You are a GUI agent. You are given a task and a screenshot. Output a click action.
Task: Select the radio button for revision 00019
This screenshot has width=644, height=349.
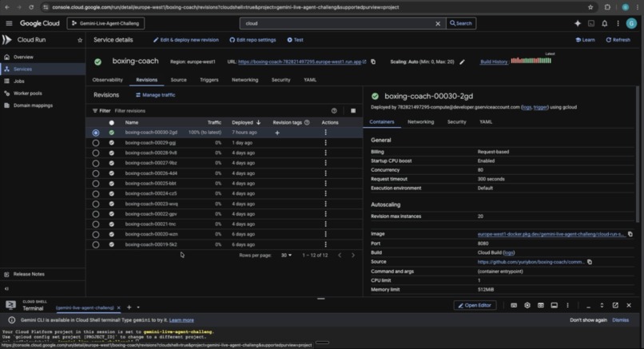[x=96, y=244]
